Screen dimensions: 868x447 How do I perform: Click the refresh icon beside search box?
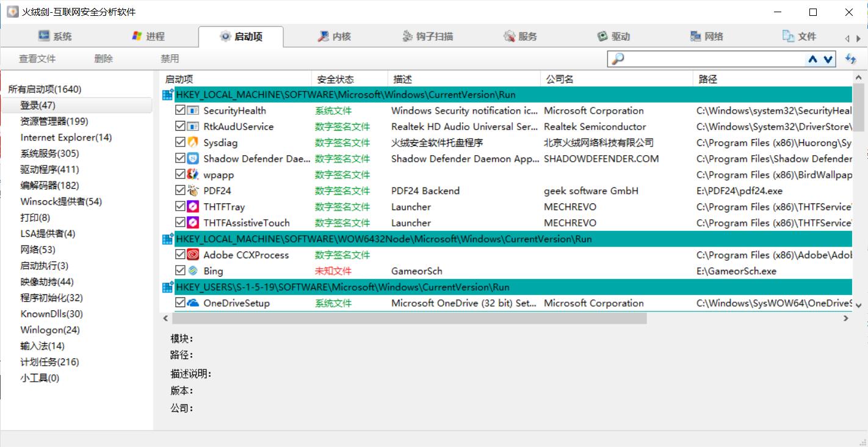(850, 59)
